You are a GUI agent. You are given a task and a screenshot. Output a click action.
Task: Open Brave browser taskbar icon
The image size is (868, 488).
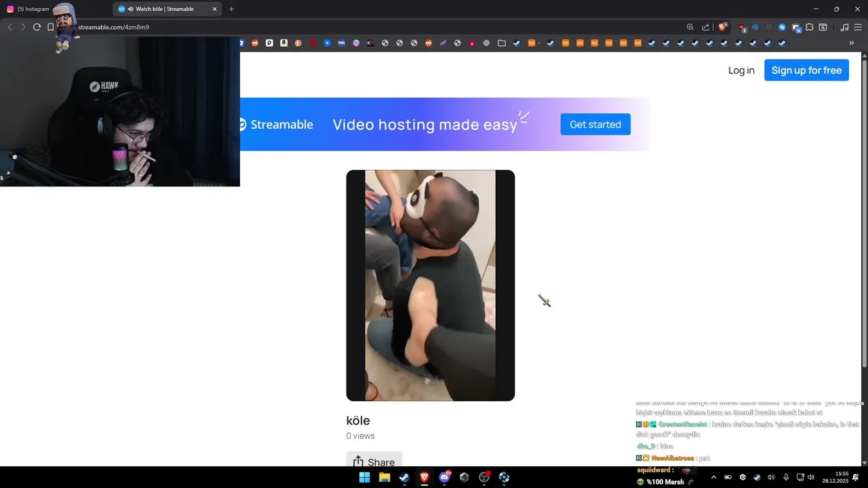[x=425, y=477]
